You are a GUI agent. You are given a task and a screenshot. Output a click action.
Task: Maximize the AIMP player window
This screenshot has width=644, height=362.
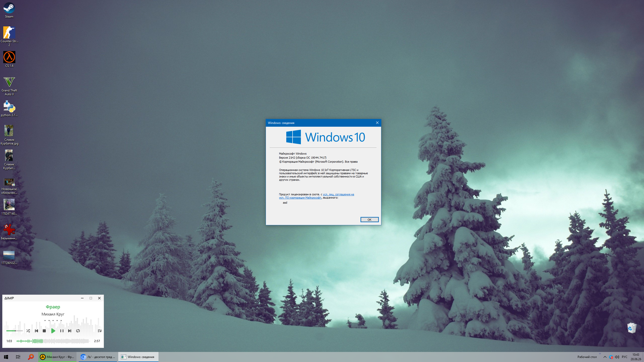pyautogui.click(x=91, y=298)
